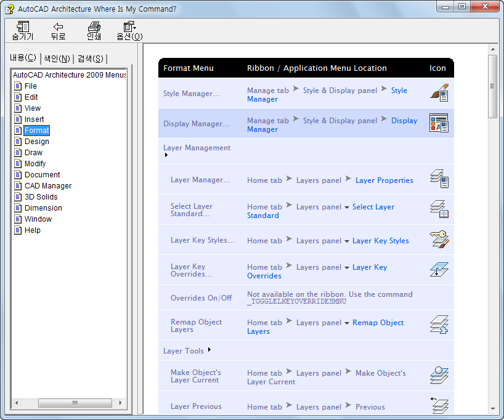Click the "Overrides On/Off" menu text

click(x=201, y=298)
